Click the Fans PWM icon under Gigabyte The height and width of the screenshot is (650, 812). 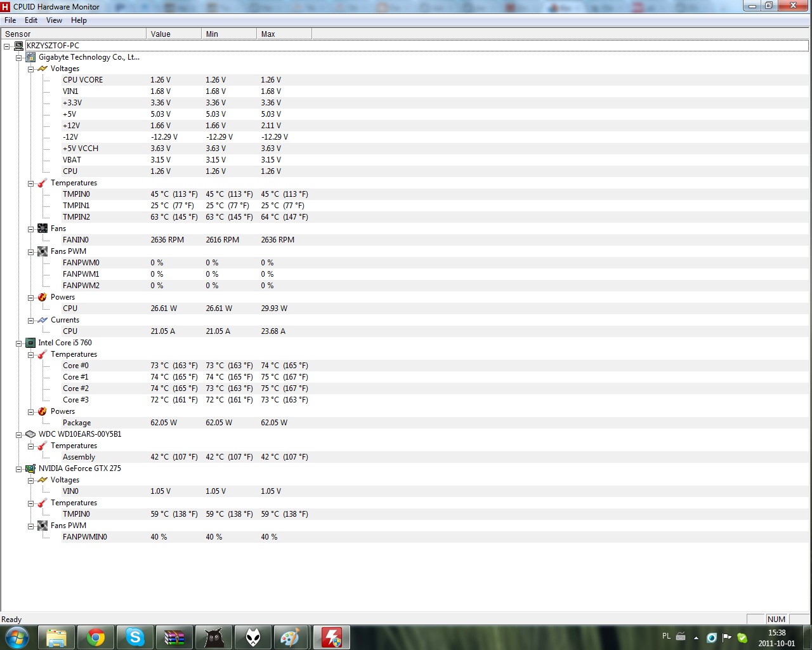pyautogui.click(x=43, y=251)
